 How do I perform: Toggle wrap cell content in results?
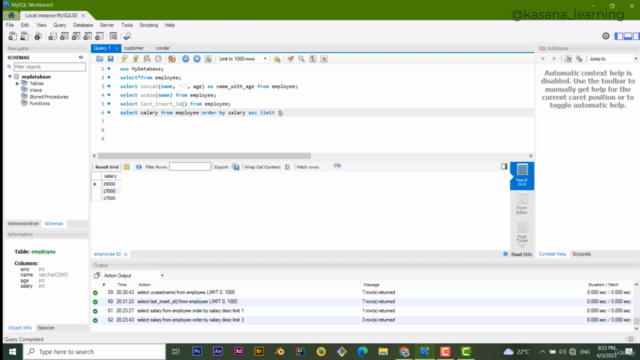[287, 167]
